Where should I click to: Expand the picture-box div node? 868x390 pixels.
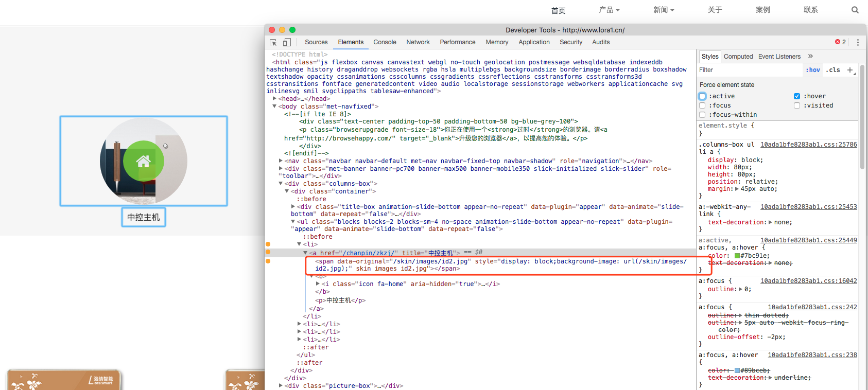click(281, 385)
